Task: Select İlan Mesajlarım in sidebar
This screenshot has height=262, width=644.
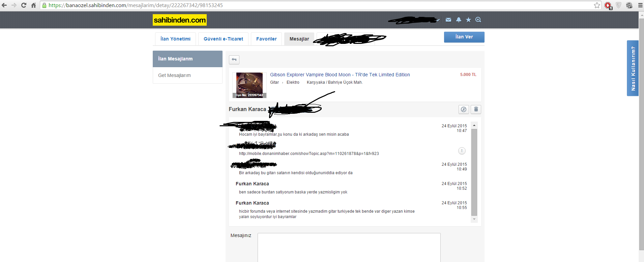Action: tap(187, 59)
